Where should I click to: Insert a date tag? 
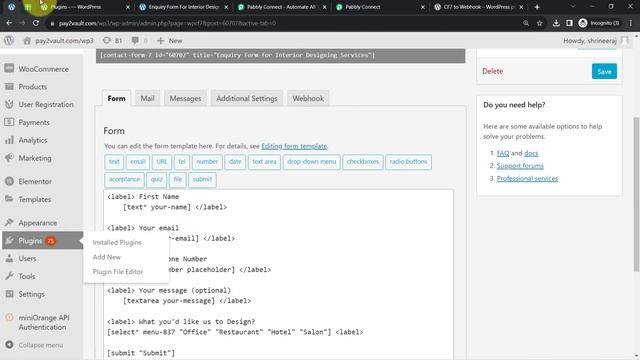(235, 162)
